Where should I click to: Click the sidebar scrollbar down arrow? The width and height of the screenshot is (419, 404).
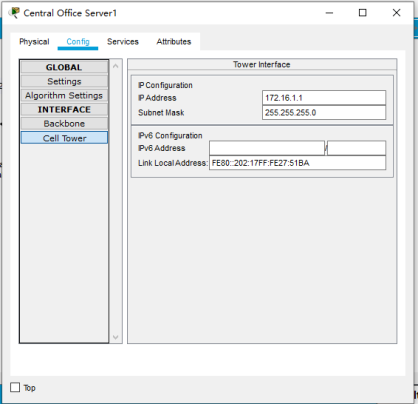point(116,337)
